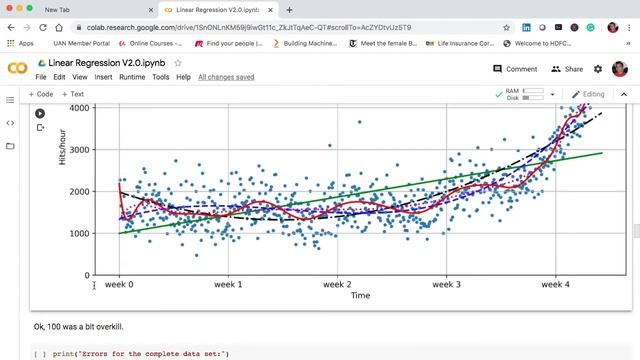
Task: Open the account avatar in Colab header
Action: tap(620, 69)
